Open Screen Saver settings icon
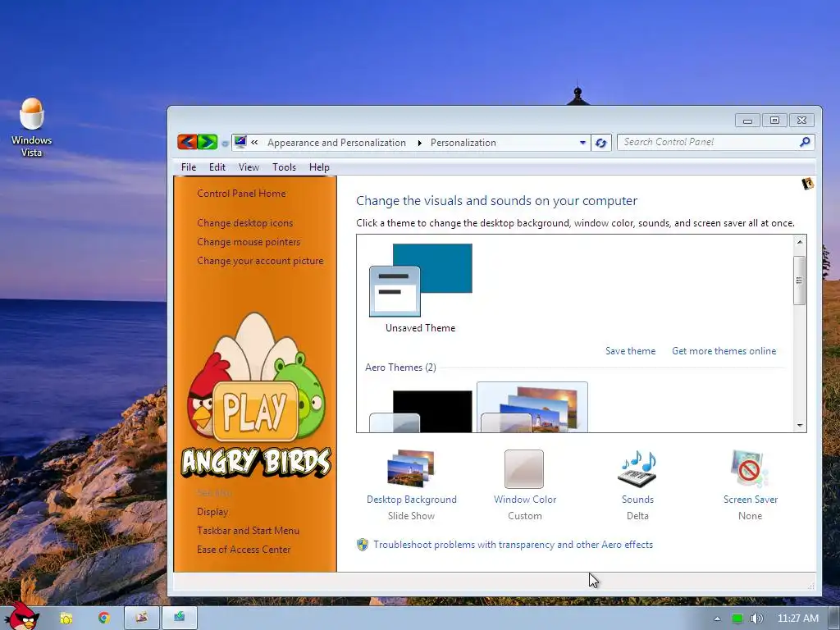Viewport: 840px width, 630px height. pyautogui.click(x=750, y=468)
